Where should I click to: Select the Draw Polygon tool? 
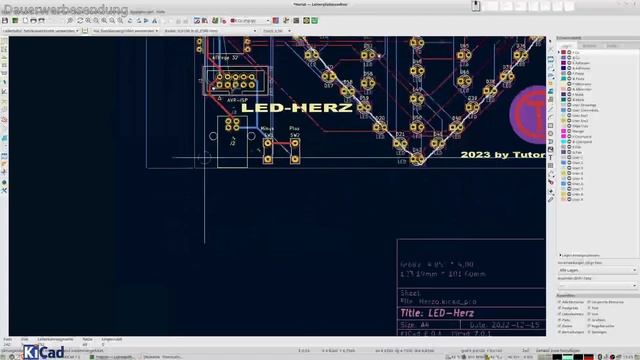[x=551, y=142]
